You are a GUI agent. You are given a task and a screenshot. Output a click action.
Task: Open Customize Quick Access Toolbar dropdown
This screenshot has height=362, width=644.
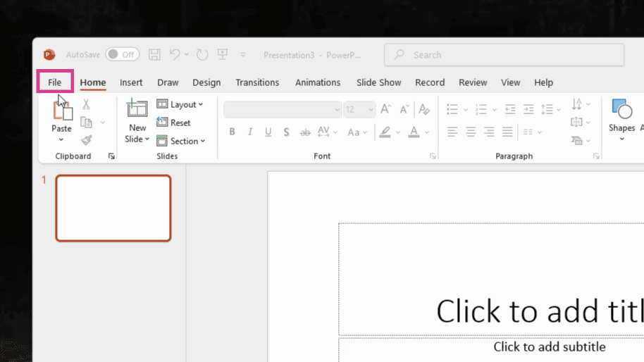[243, 55]
